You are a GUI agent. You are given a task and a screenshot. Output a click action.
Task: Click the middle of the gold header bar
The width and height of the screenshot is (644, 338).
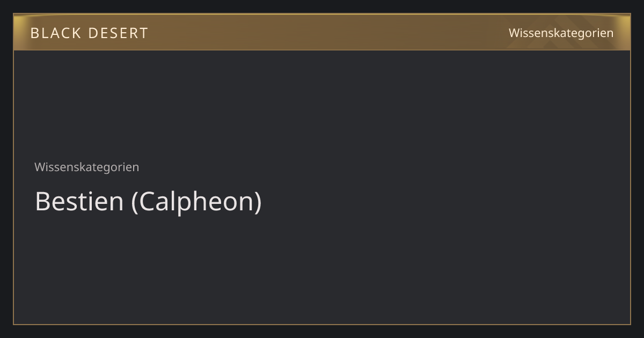click(322, 32)
